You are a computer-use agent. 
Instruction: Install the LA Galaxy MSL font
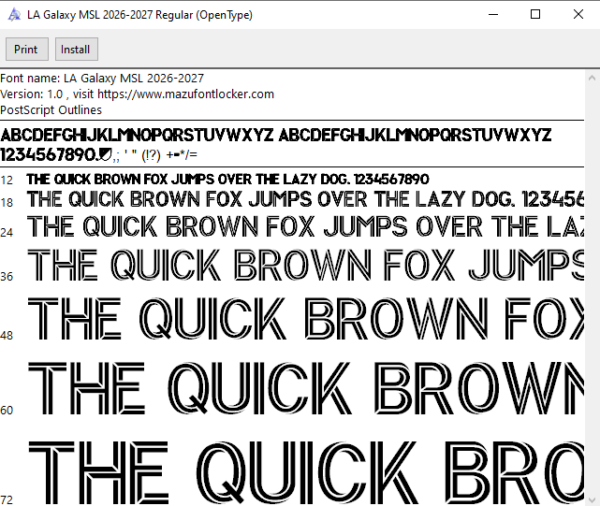(76, 49)
